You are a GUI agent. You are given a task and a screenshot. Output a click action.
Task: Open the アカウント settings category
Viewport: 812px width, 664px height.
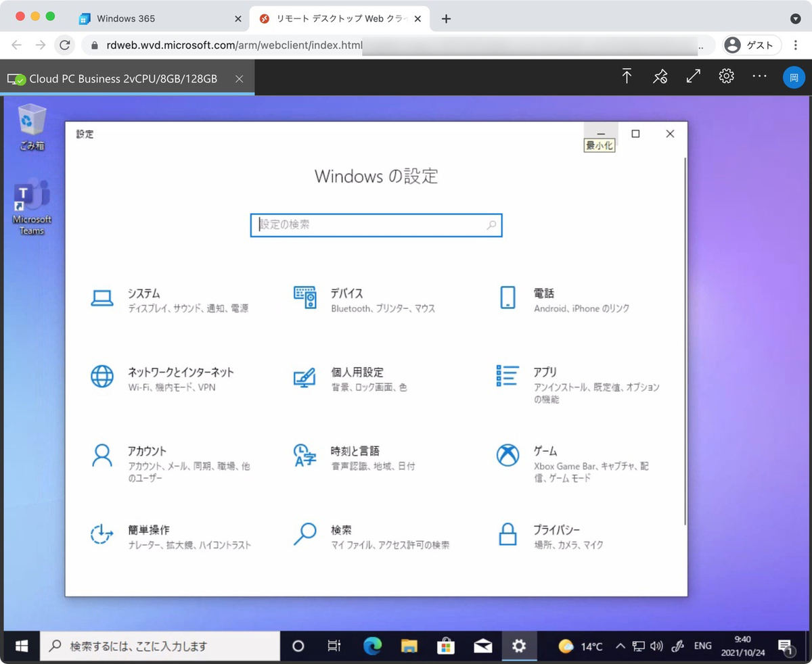(x=170, y=463)
